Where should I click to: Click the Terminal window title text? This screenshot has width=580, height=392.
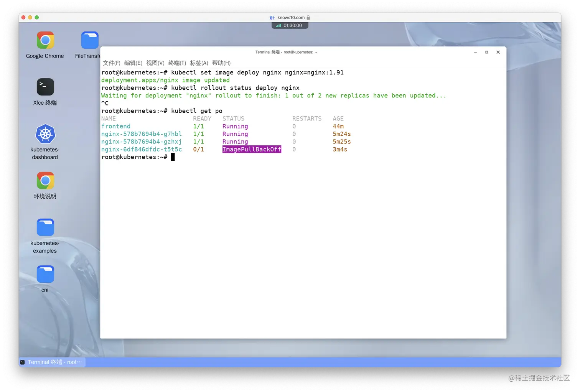tap(286, 52)
